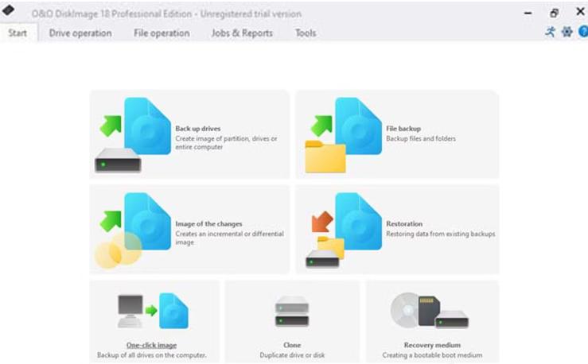Click the window title text

[166, 14]
